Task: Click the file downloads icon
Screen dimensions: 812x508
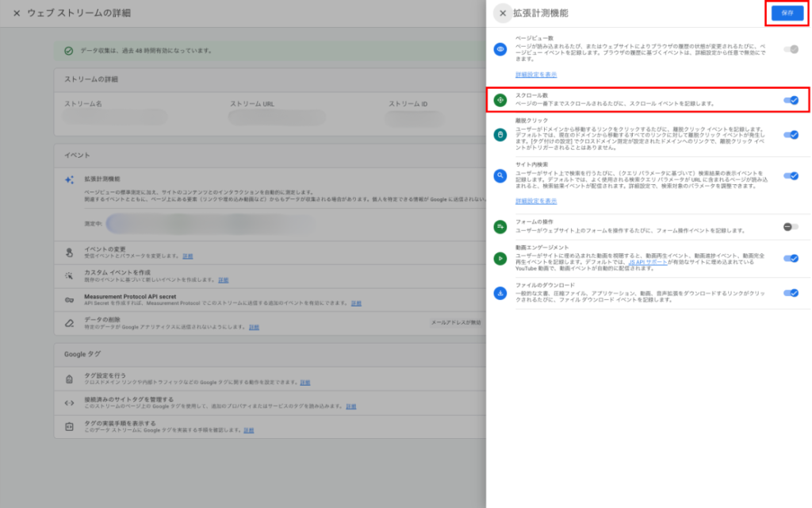Action: [500, 293]
